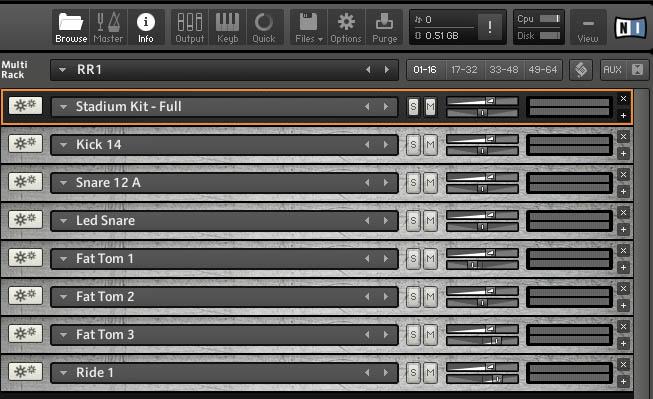Switch to rack page 33-48

pos(503,70)
